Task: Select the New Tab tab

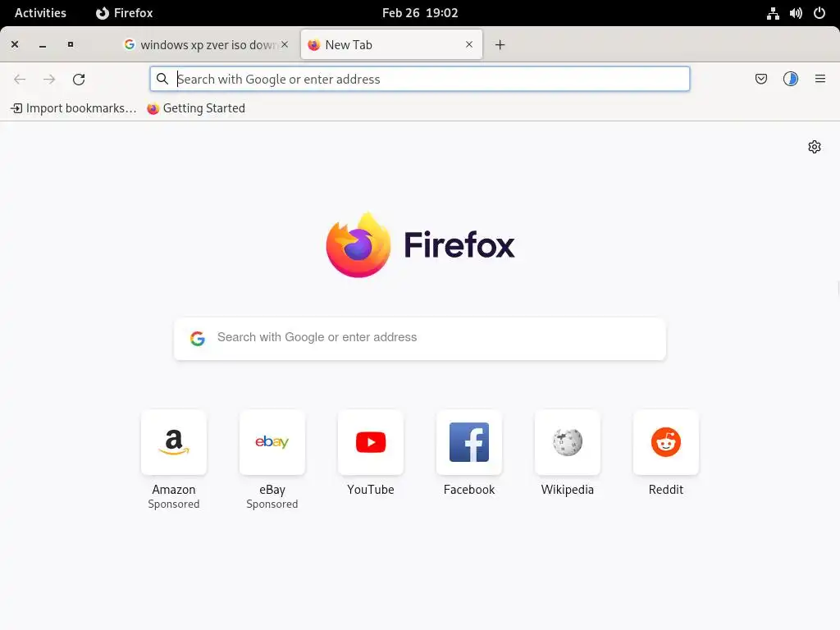Action: 391,45
